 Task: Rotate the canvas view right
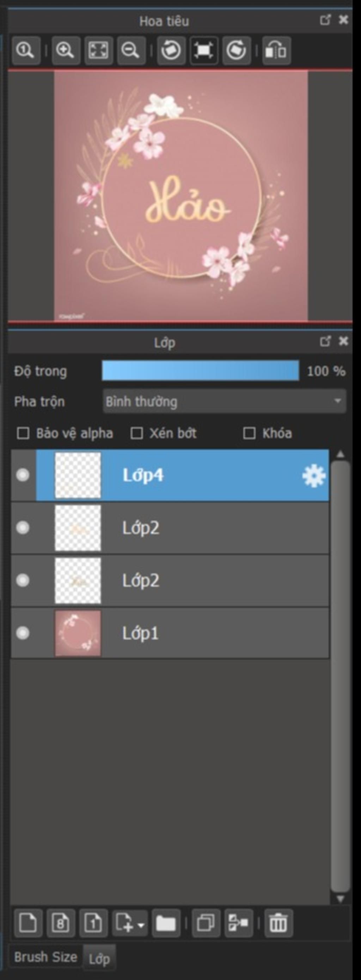click(236, 50)
